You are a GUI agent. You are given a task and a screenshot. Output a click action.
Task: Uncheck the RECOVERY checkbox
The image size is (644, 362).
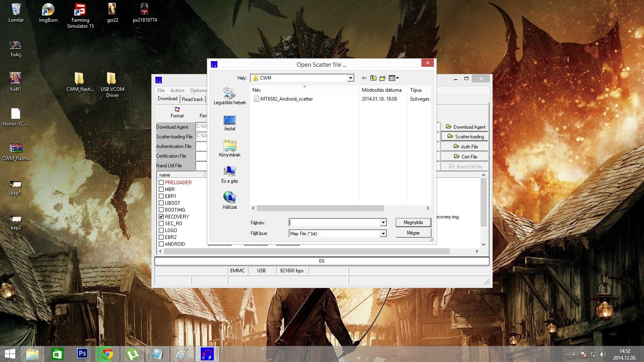pos(161,217)
